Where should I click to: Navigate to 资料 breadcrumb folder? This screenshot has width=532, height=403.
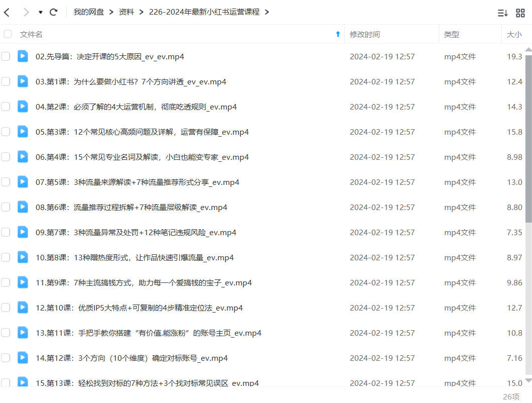tap(126, 12)
